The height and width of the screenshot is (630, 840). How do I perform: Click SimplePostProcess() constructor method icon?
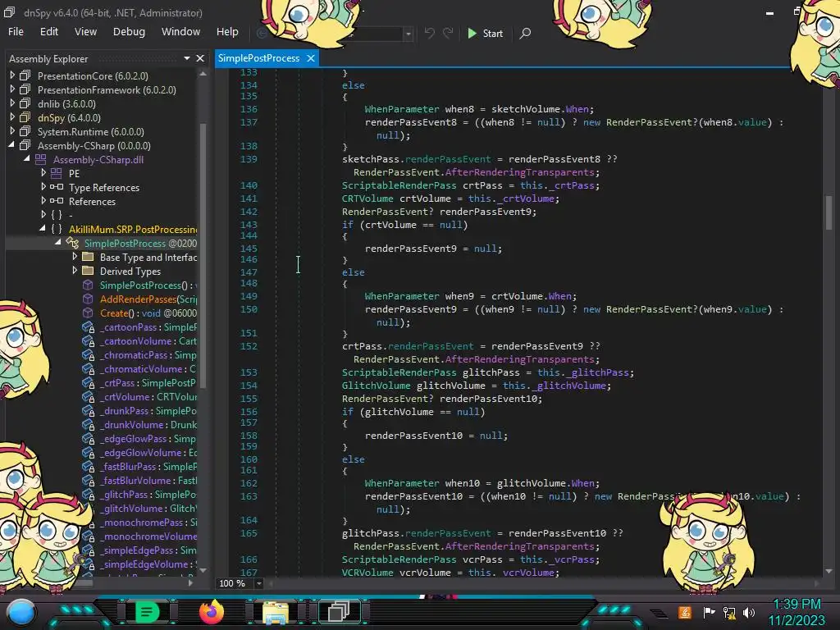point(88,285)
